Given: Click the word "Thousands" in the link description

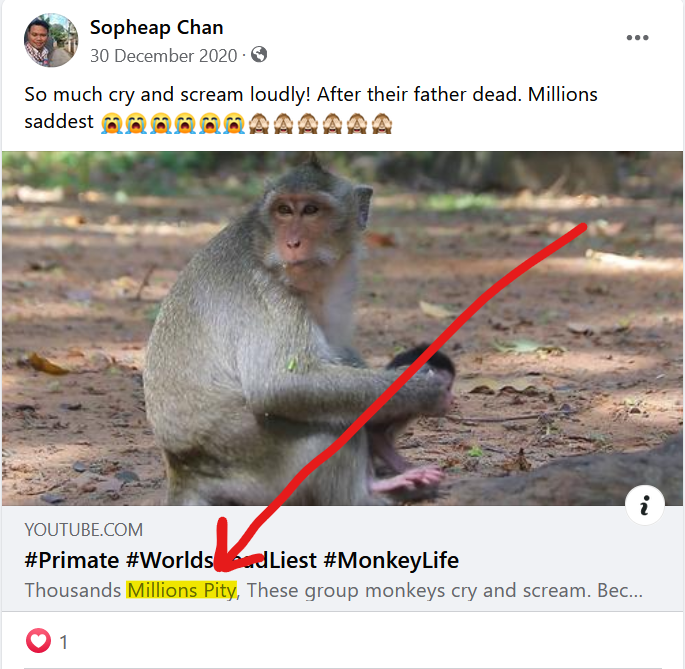Looking at the screenshot, I should point(73,590).
